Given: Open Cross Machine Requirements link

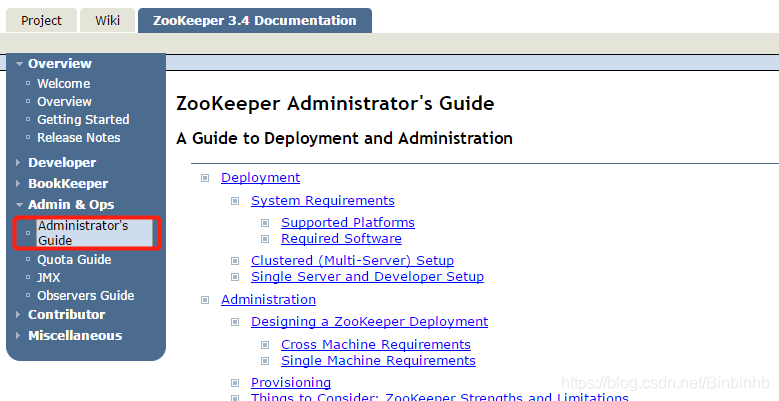Looking at the screenshot, I should pos(376,344).
